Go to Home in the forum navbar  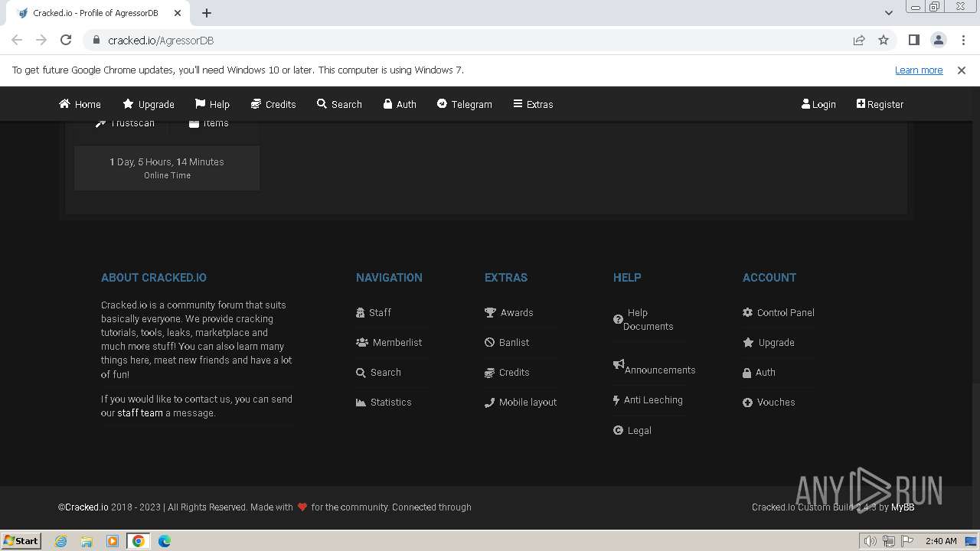tap(80, 104)
